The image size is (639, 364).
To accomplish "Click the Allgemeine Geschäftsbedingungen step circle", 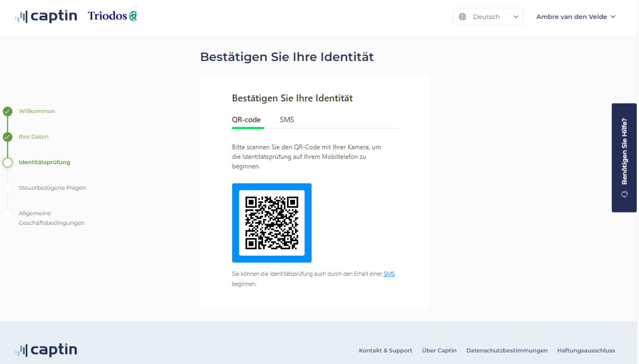I will tap(8, 214).
